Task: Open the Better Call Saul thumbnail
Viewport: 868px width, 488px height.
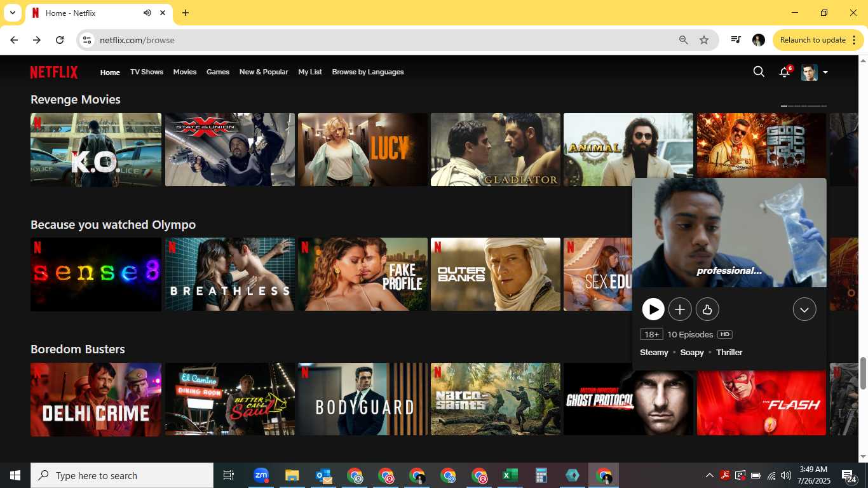Action: coord(230,399)
